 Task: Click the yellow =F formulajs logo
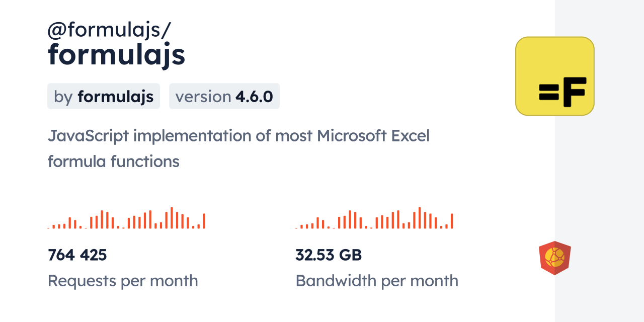(554, 76)
